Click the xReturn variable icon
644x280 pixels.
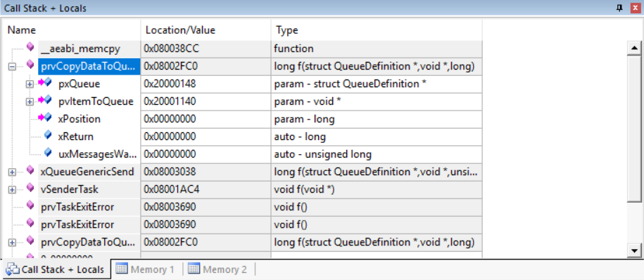point(48,135)
